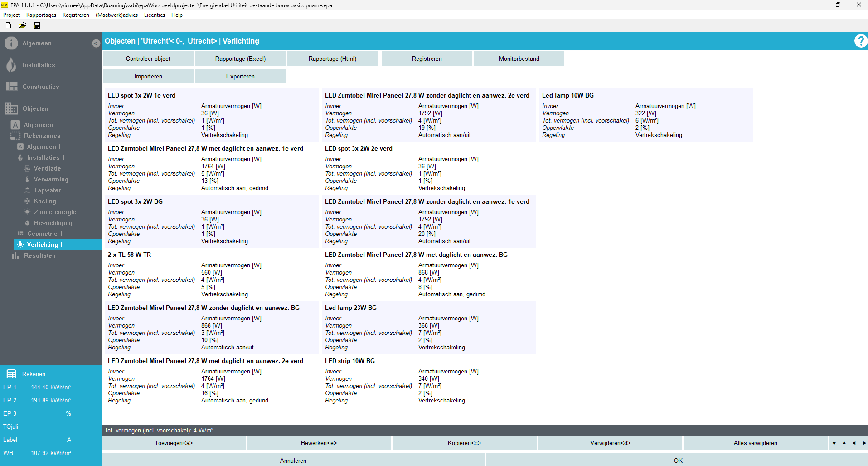Open the blue help question mark

pyautogui.click(x=860, y=41)
